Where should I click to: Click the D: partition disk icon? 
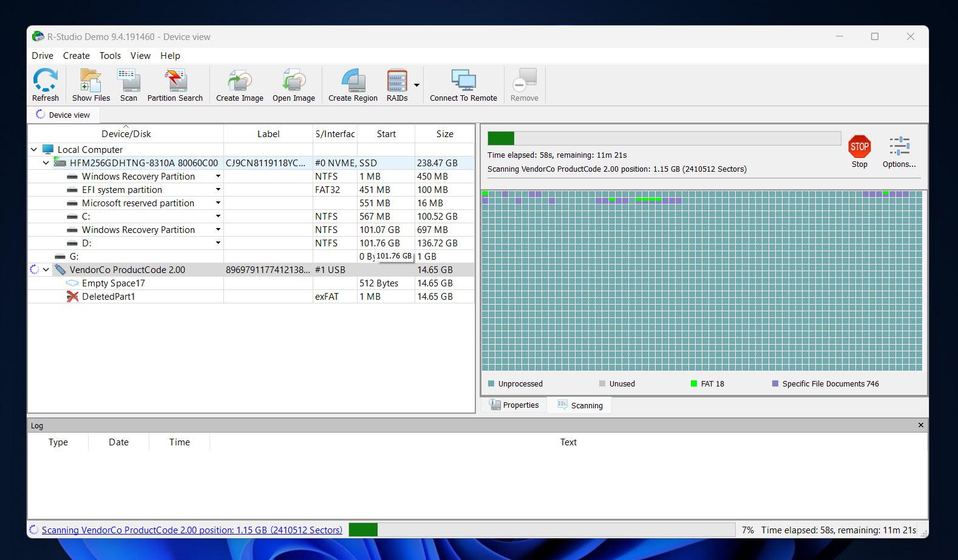[x=72, y=243]
